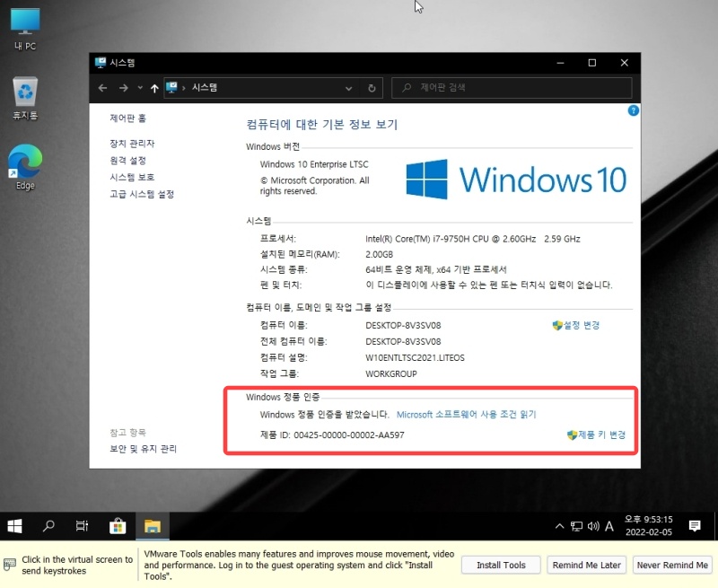The width and height of the screenshot is (718, 588).
Task: Click the 시스템 window title icon
Action: 101,62
